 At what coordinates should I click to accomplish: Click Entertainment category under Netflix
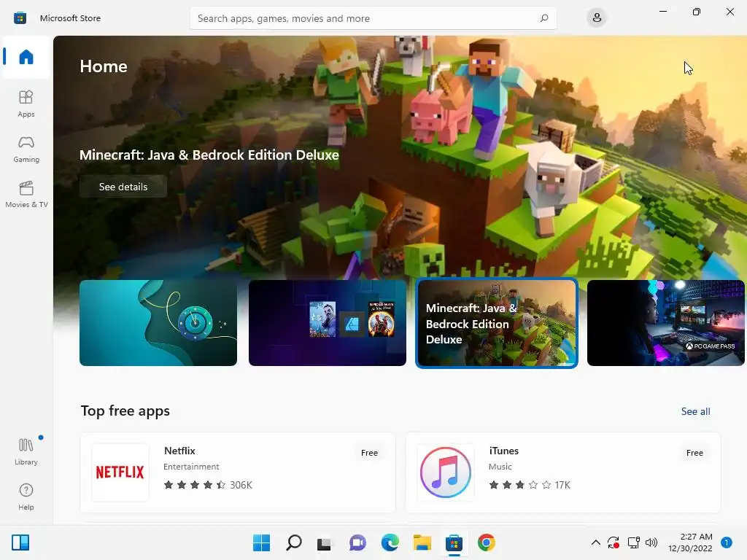(191, 467)
